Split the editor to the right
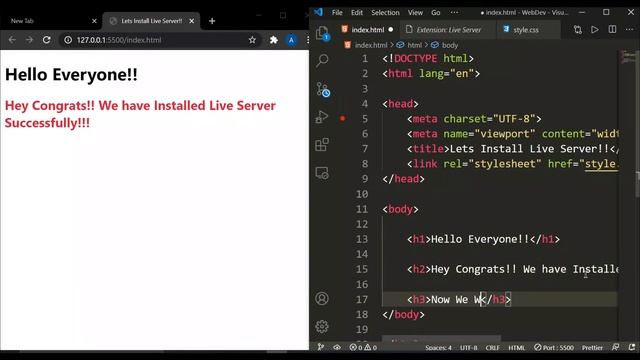This screenshot has height=360, width=640. (x=612, y=29)
